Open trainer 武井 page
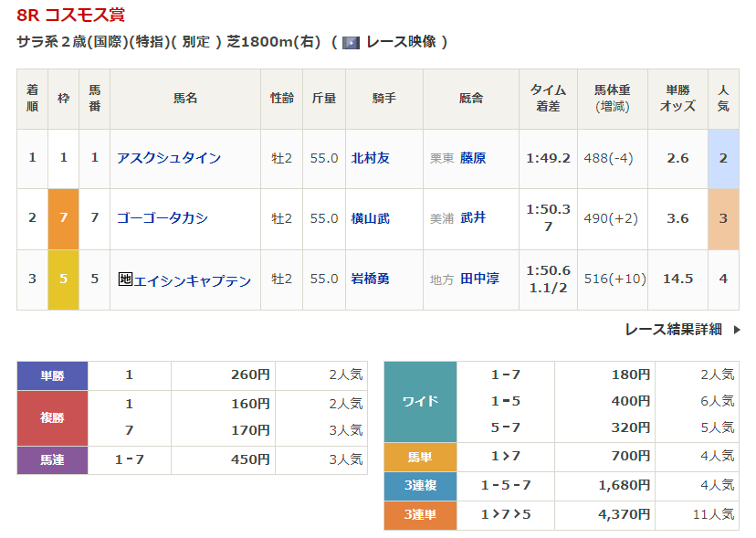 click(473, 218)
